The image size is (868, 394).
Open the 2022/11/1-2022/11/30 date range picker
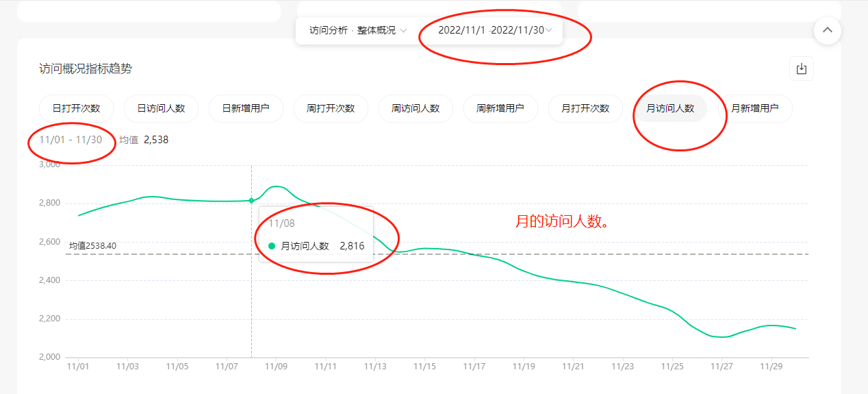(x=495, y=30)
